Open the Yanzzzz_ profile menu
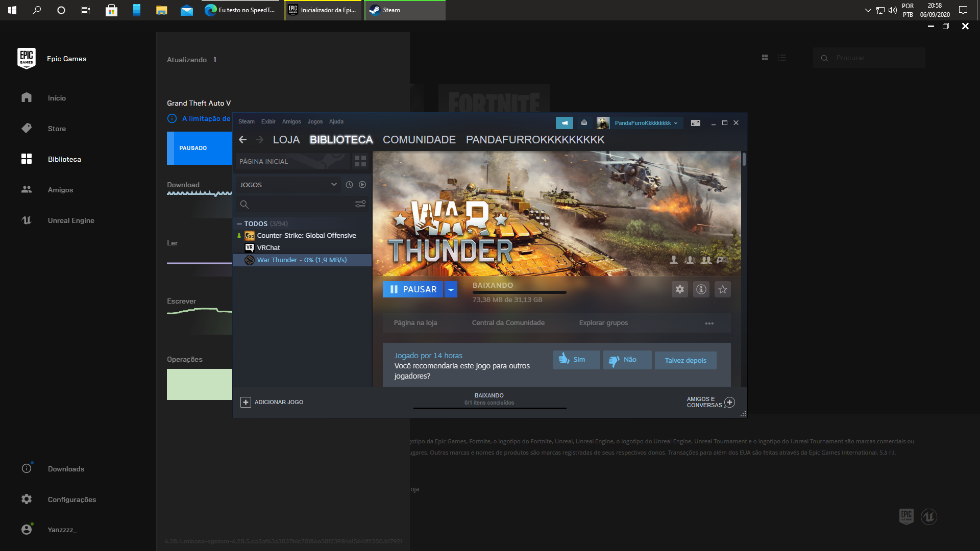Screen dimensions: 980x551 pyautogui.click(x=62, y=530)
